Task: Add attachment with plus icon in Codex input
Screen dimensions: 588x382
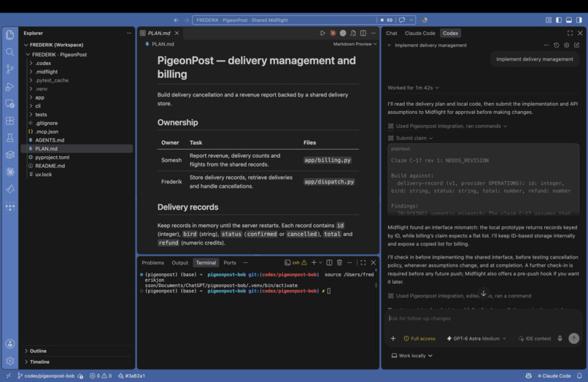Action: 393,338
